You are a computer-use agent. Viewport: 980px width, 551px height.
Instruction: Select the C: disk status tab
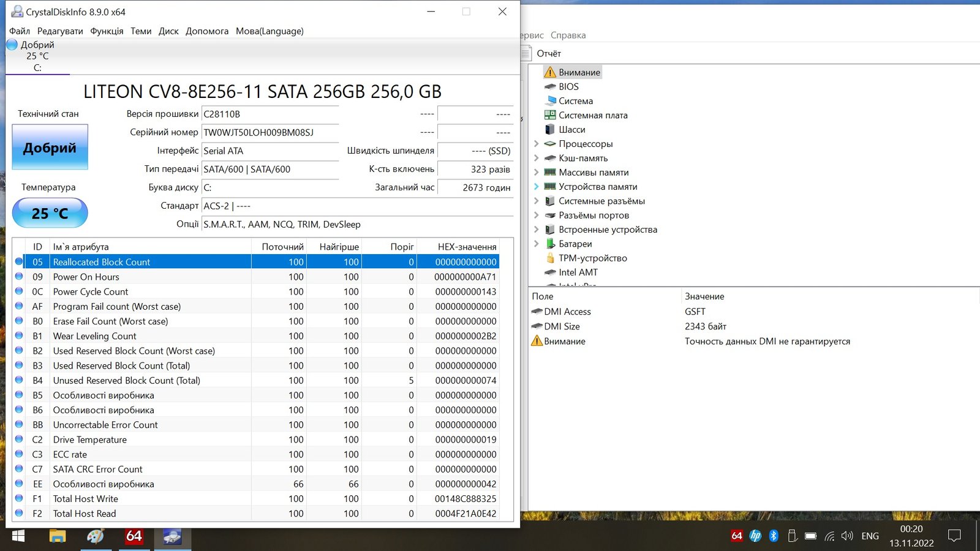(37, 56)
